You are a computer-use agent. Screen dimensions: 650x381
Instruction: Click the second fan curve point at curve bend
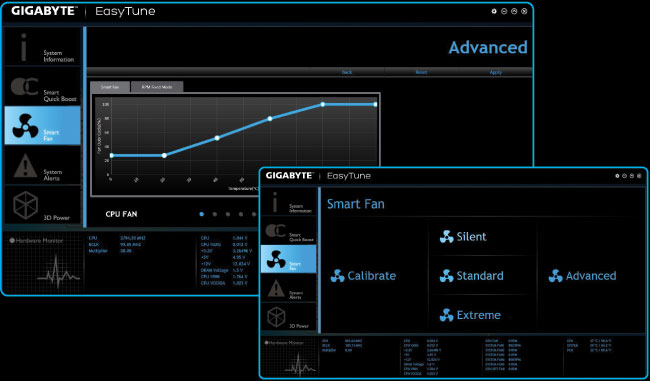click(164, 155)
